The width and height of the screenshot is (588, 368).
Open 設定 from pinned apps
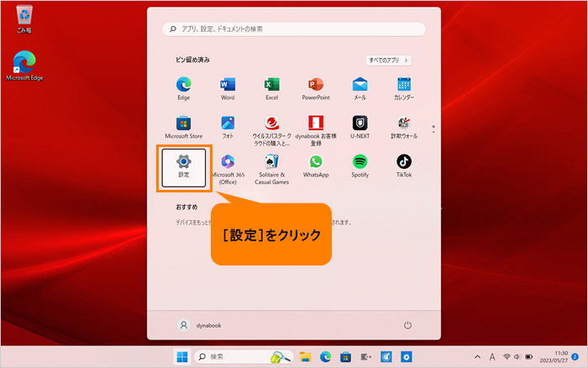[x=184, y=168]
